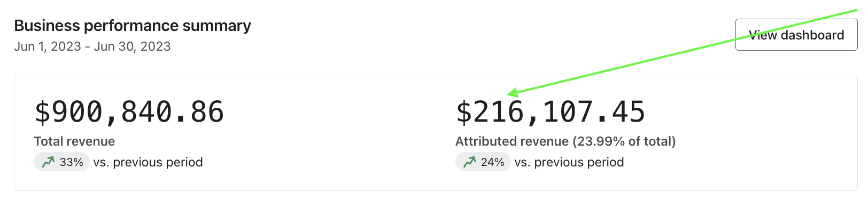
Task: Open the View dashboard button
Action: tap(796, 35)
